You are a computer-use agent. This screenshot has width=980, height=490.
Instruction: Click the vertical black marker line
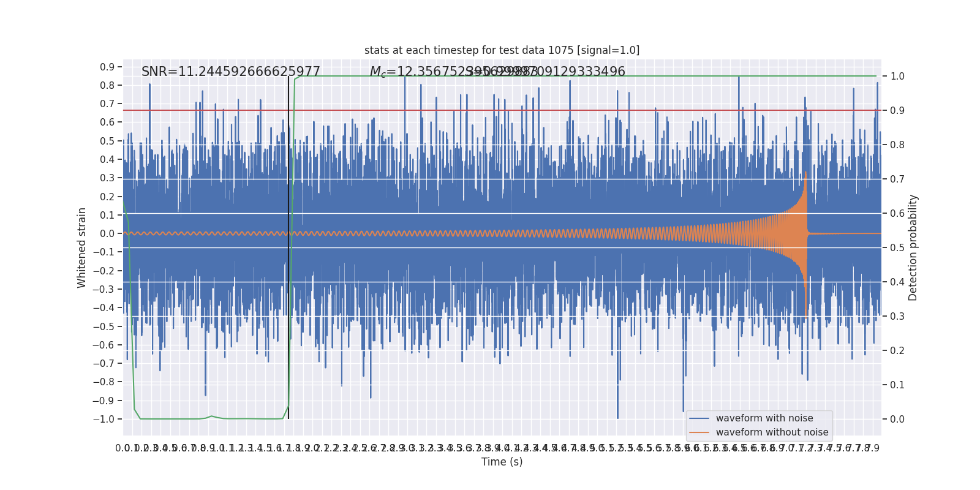click(288, 247)
